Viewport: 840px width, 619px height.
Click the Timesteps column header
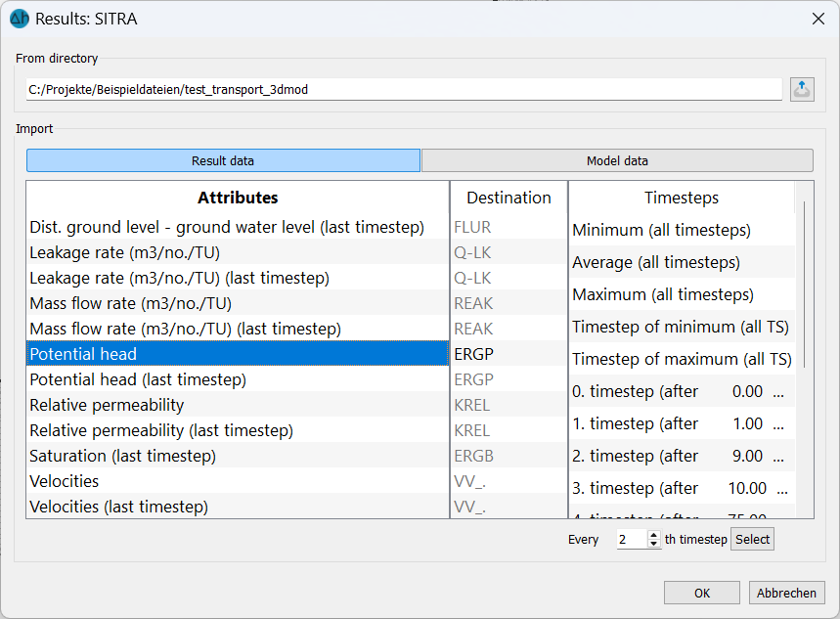click(682, 198)
